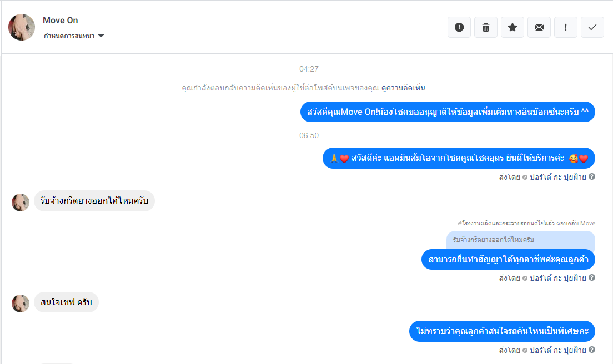
Task: Select the quoted reply preview bubble
Action: click(521, 240)
